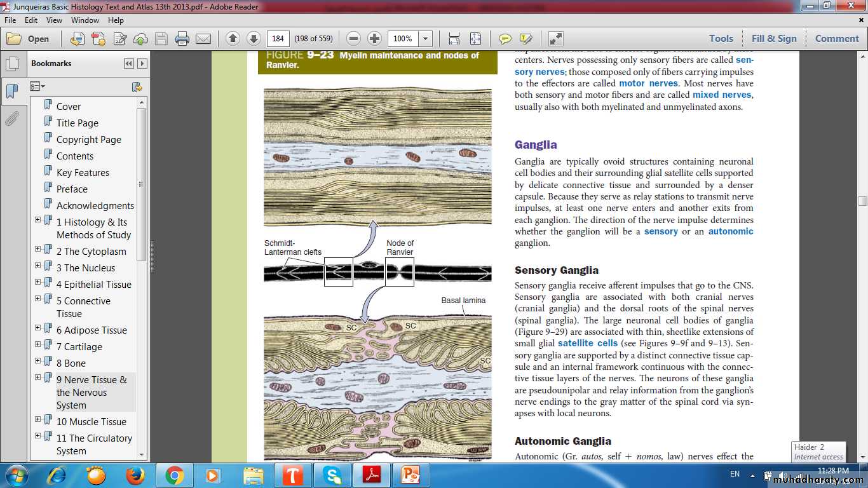
Task: Add a sticky note comment
Action: pos(505,39)
